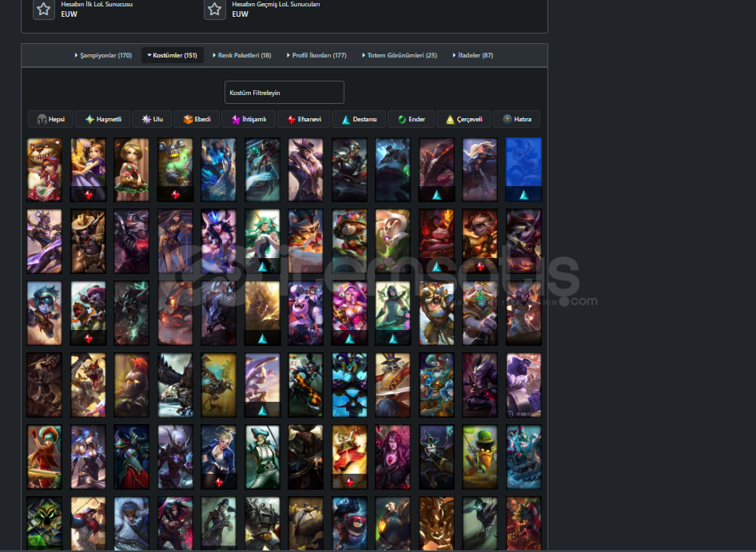Select woman in purple hat and coat

click(306, 169)
